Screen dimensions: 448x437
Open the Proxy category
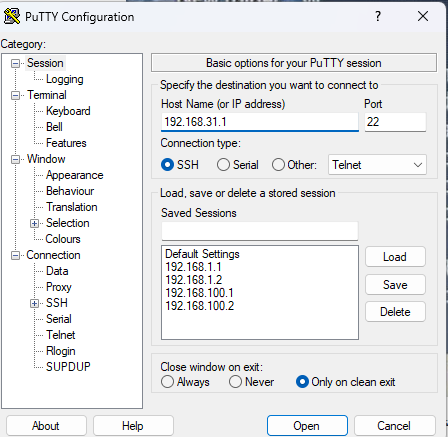(59, 287)
